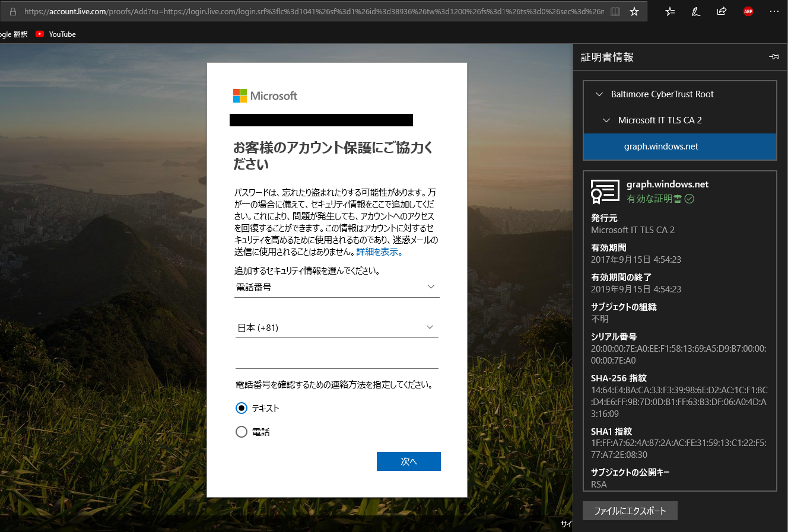Click the address bar URL

pos(314,11)
